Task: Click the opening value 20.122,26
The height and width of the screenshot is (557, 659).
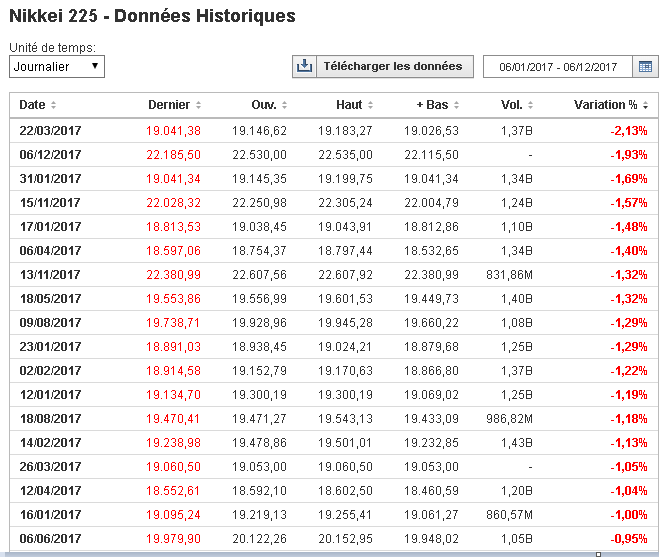Action: pyautogui.click(x=259, y=538)
